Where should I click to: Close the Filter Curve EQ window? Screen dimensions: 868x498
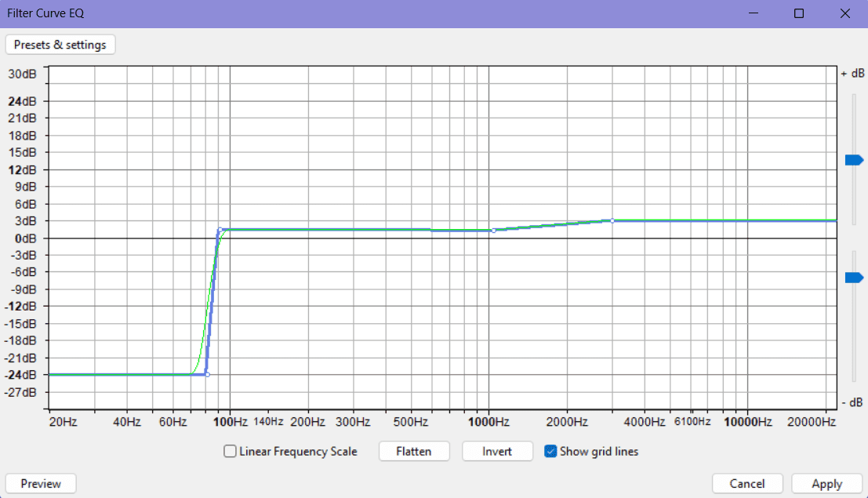pyautogui.click(x=844, y=13)
